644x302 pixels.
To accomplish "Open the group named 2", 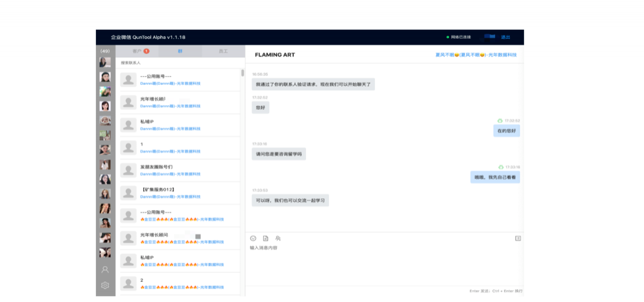I will [x=179, y=283].
